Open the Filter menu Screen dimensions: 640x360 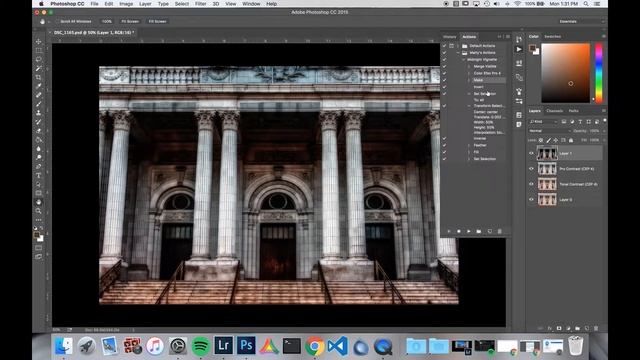200,4
